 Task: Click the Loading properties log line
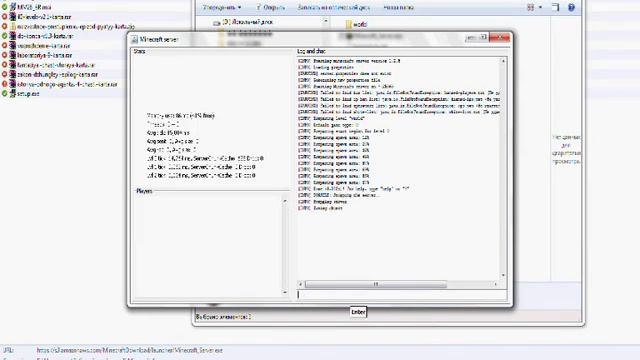[326, 67]
